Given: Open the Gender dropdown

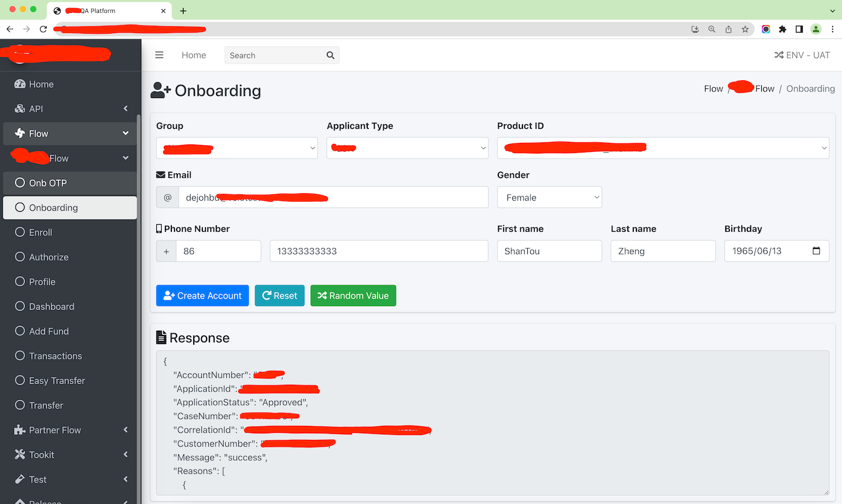Looking at the screenshot, I should (x=549, y=197).
